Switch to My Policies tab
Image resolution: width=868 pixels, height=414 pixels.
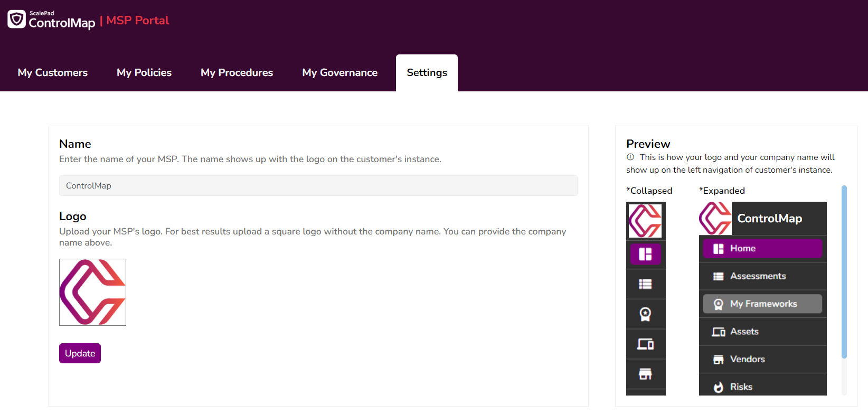click(144, 73)
